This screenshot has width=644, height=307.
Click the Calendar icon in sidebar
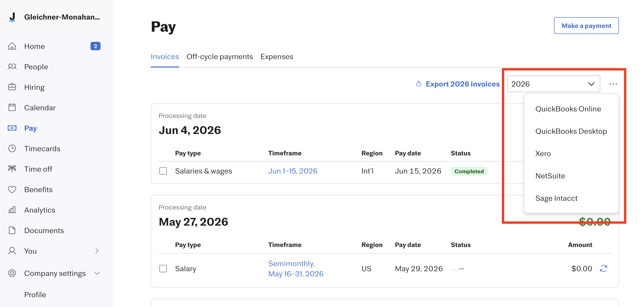pyautogui.click(x=12, y=107)
